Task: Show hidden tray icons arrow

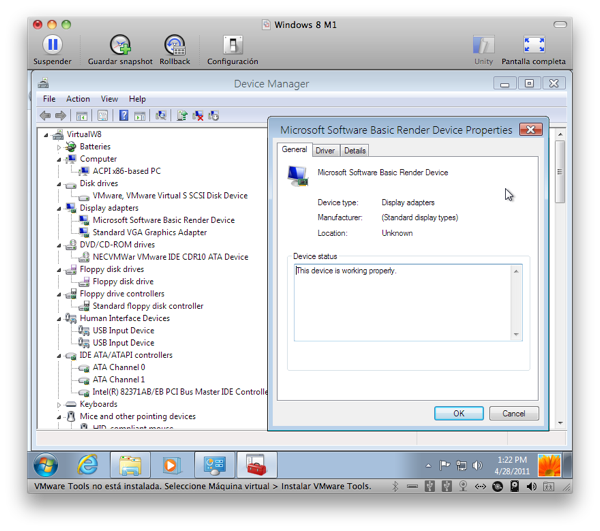Action: point(428,466)
